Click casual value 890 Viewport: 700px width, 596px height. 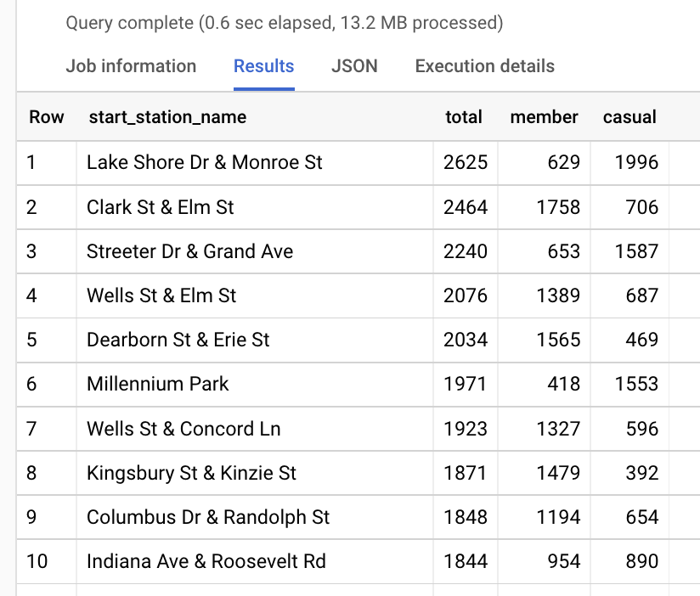pyautogui.click(x=642, y=561)
